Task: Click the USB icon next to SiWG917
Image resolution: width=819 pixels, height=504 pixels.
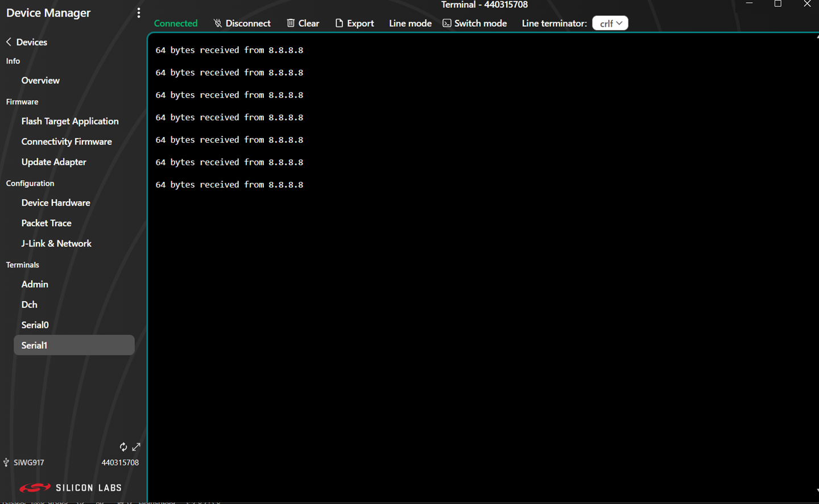Action: [x=6, y=463]
